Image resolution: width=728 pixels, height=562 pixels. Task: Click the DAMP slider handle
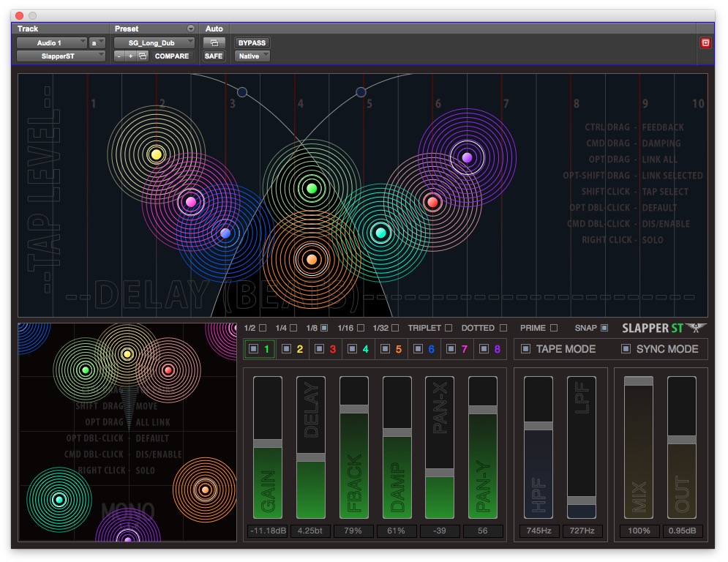[x=397, y=432]
